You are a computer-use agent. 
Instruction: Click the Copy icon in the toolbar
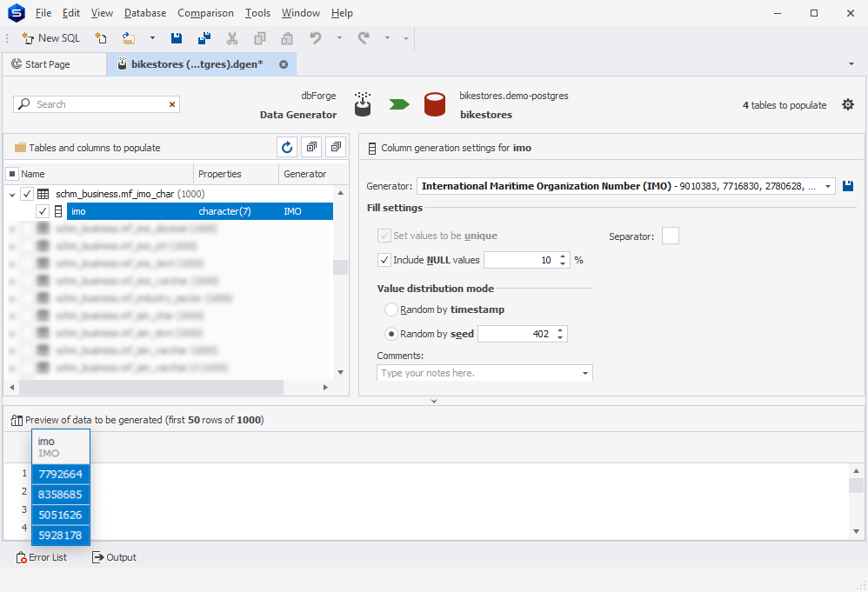260,38
